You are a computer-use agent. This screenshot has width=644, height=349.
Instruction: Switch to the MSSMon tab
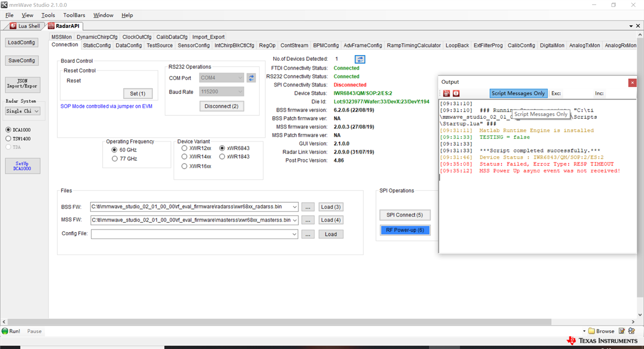[62, 37]
